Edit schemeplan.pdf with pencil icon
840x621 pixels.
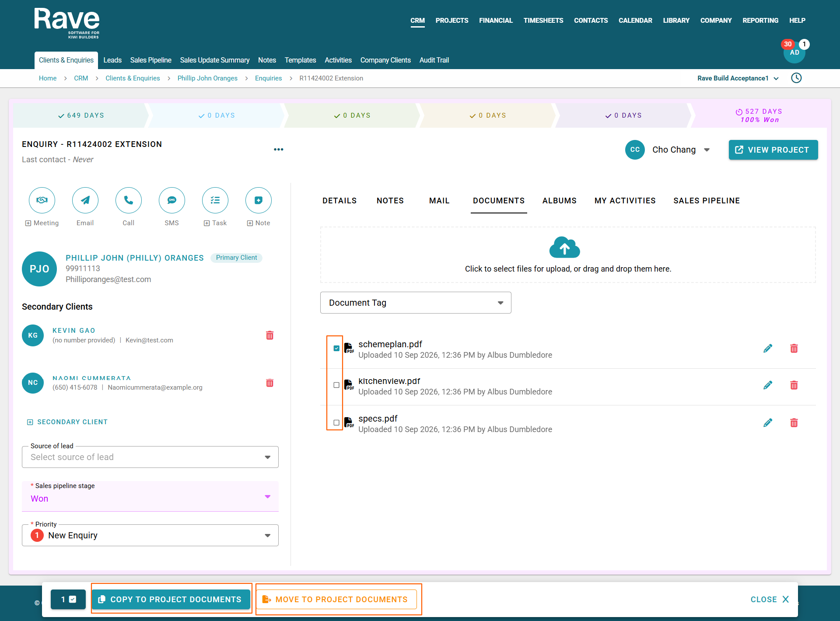coord(768,349)
